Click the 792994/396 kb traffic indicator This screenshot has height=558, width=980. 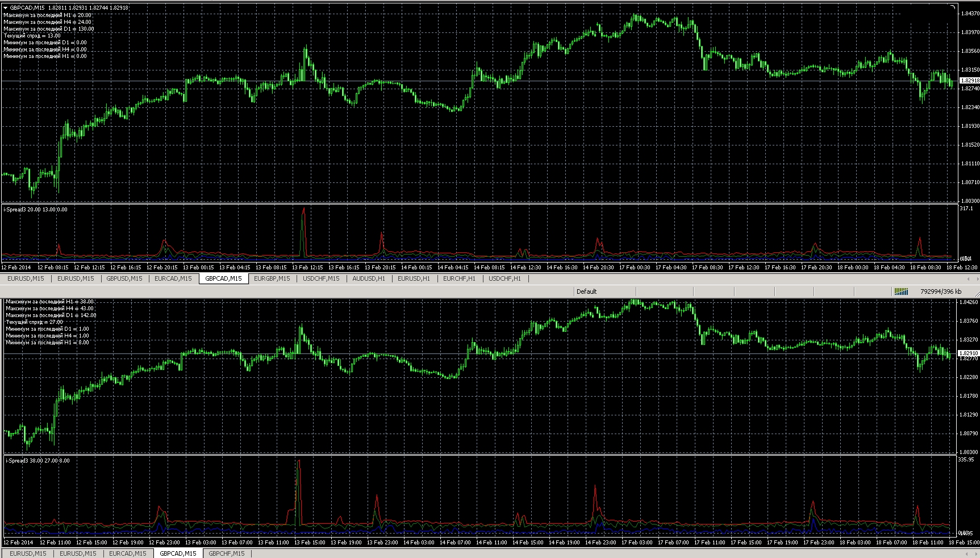pyautogui.click(x=941, y=292)
